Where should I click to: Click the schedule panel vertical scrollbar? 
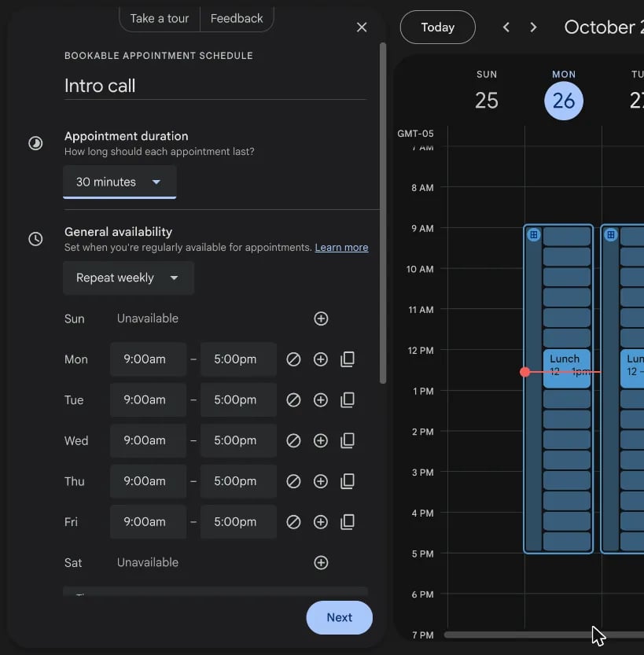coord(383,213)
